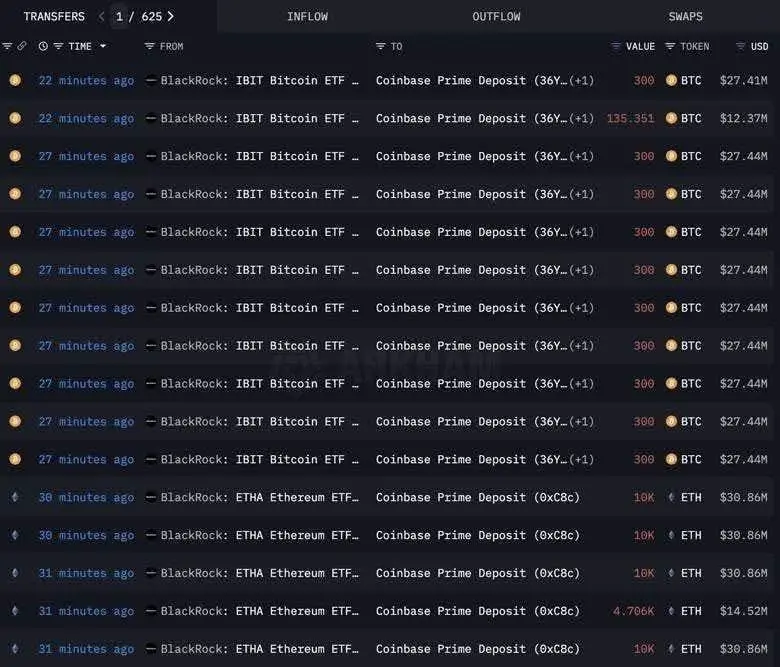Open the TO column filter
780x667 pixels.
click(381, 46)
